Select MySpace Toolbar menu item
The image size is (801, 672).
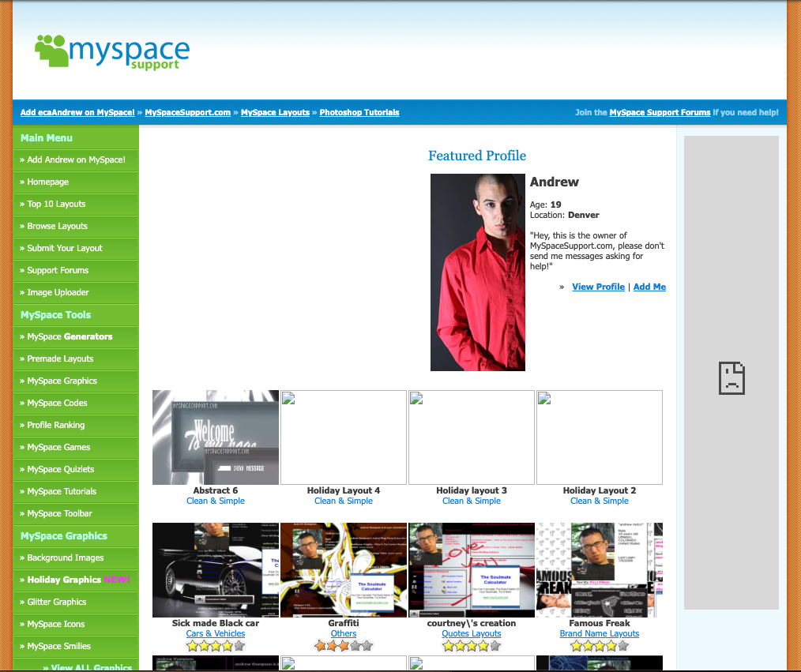(76, 514)
